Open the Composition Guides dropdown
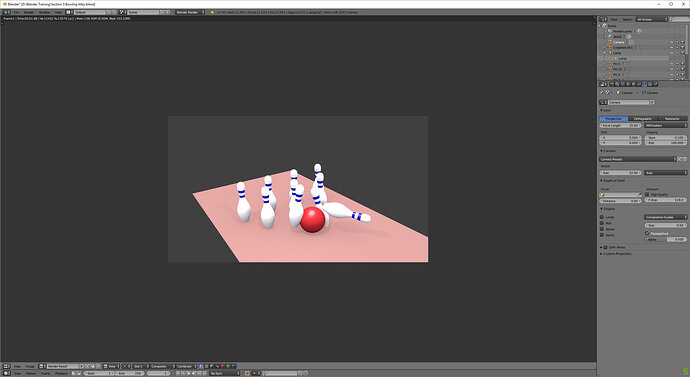The width and height of the screenshot is (690, 377). coord(665,217)
